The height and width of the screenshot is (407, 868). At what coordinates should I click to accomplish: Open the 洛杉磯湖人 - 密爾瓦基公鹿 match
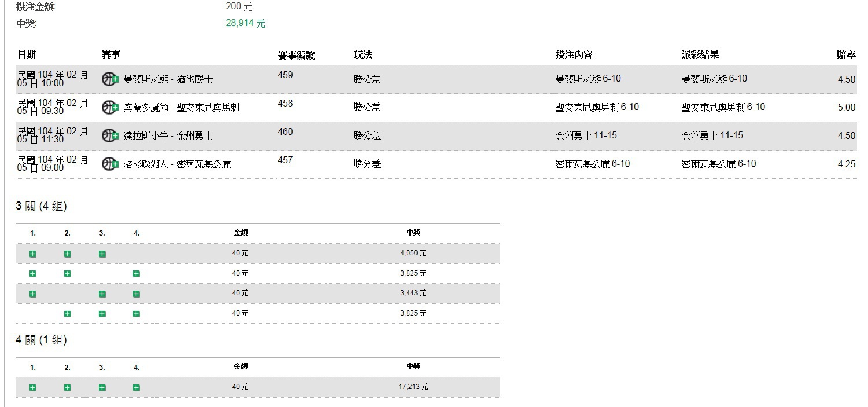(x=177, y=164)
